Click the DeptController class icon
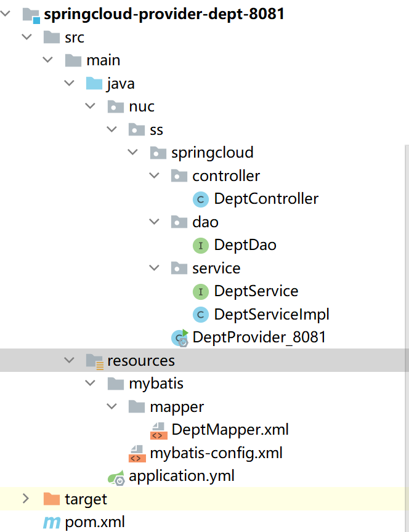Image resolution: width=409 pixels, height=532 pixels. pos(201,199)
